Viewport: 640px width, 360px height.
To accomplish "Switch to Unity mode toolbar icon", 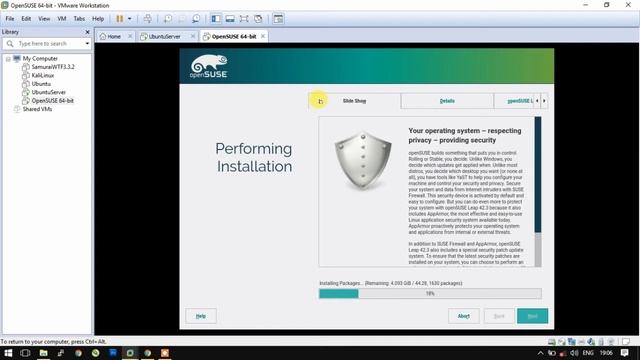I will [x=258, y=19].
